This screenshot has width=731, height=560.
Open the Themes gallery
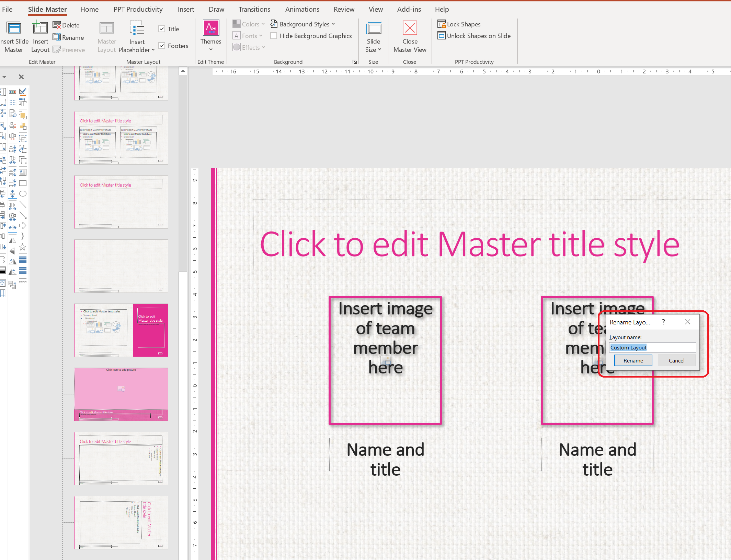tap(211, 35)
